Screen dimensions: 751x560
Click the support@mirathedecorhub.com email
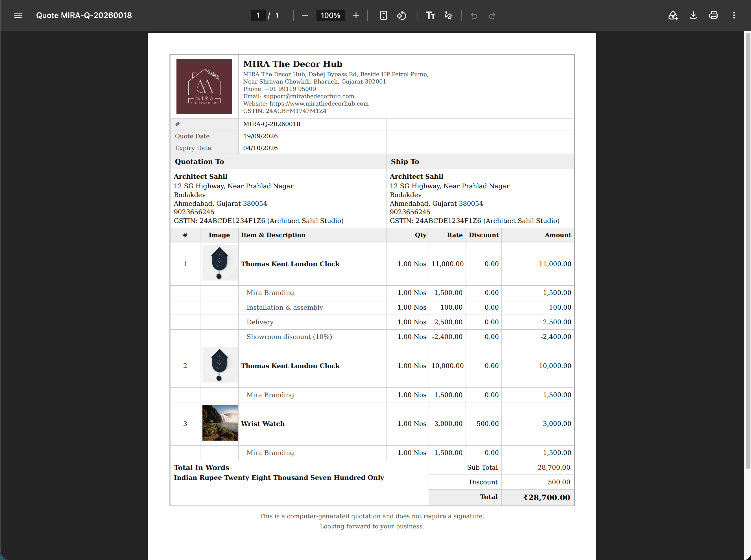tap(309, 96)
